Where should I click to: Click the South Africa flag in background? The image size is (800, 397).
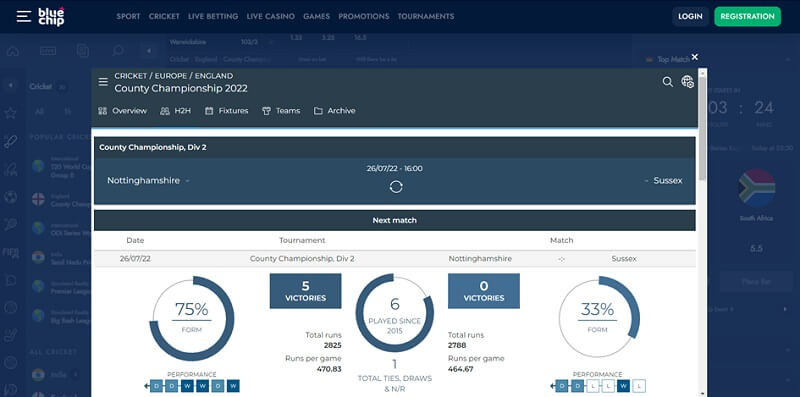point(757,188)
